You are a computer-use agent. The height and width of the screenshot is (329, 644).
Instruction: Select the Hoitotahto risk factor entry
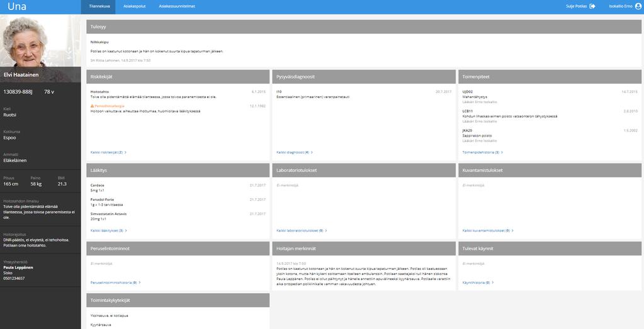tap(178, 94)
